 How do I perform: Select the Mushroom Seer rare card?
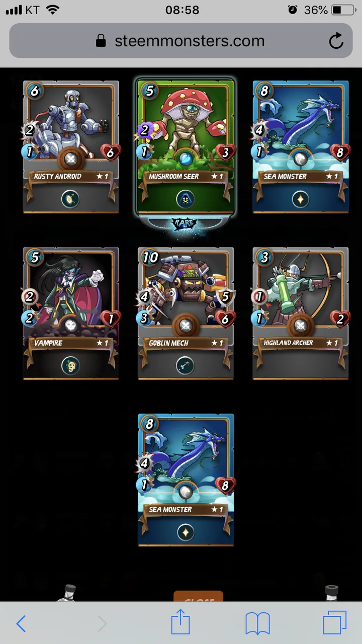pos(186,147)
